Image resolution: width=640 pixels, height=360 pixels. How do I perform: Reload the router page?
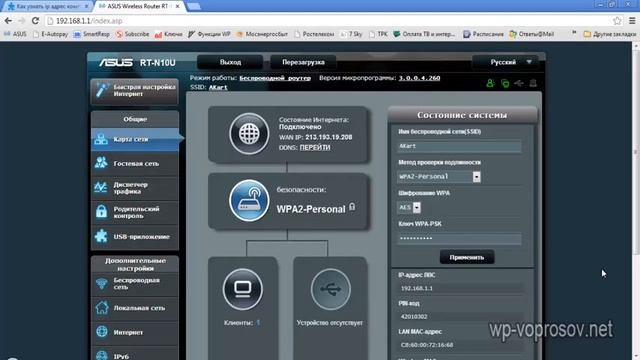pos(36,21)
